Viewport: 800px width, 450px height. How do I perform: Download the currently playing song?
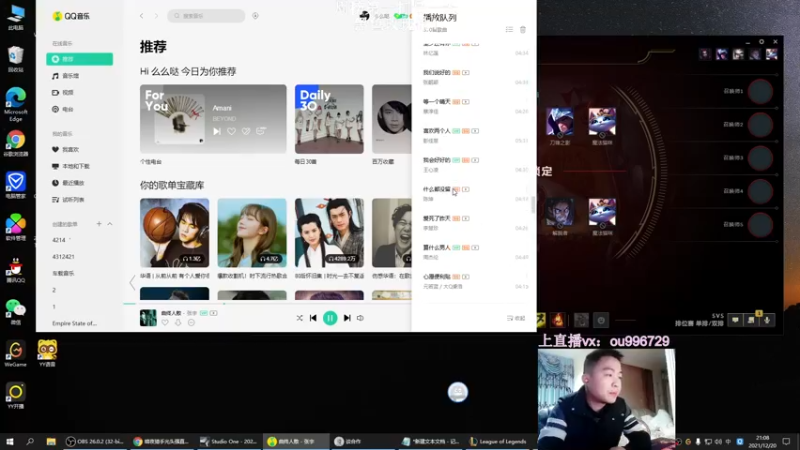[x=178, y=322]
